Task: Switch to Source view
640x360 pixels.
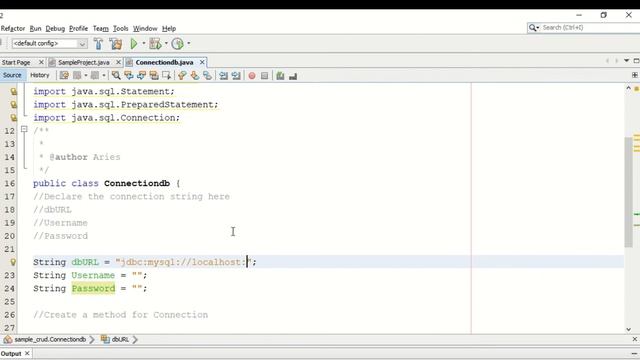Action: pos(12,75)
